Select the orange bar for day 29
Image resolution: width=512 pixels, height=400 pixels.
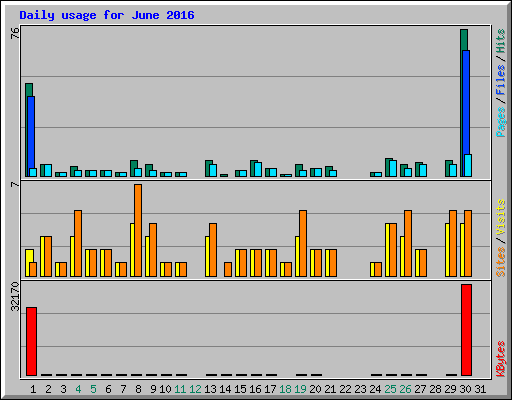pos(453,243)
